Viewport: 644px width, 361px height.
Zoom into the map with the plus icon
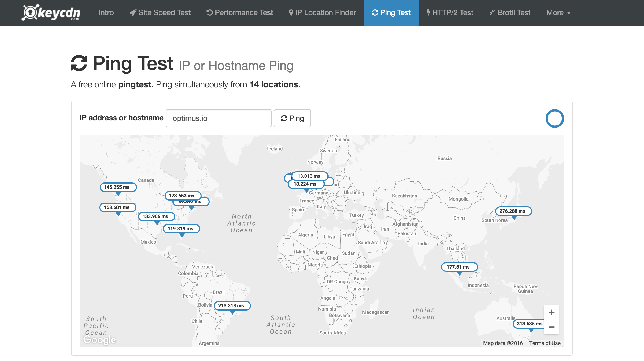pos(551,312)
